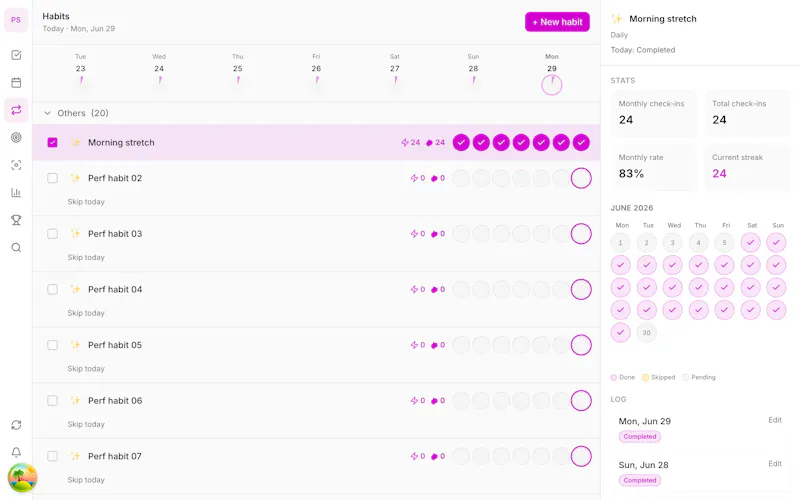Select the Perf habit 06 row title
Screen dimensions: 800x500
coord(115,401)
